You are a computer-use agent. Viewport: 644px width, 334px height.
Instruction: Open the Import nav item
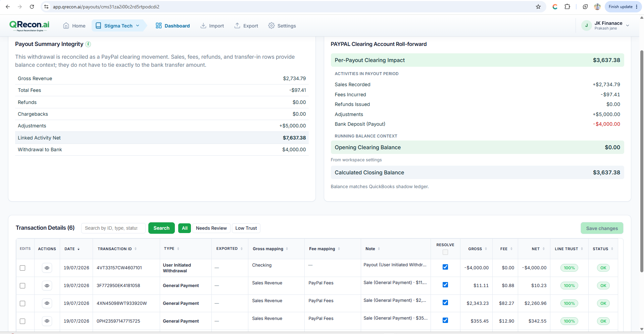pyautogui.click(x=212, y=26)
